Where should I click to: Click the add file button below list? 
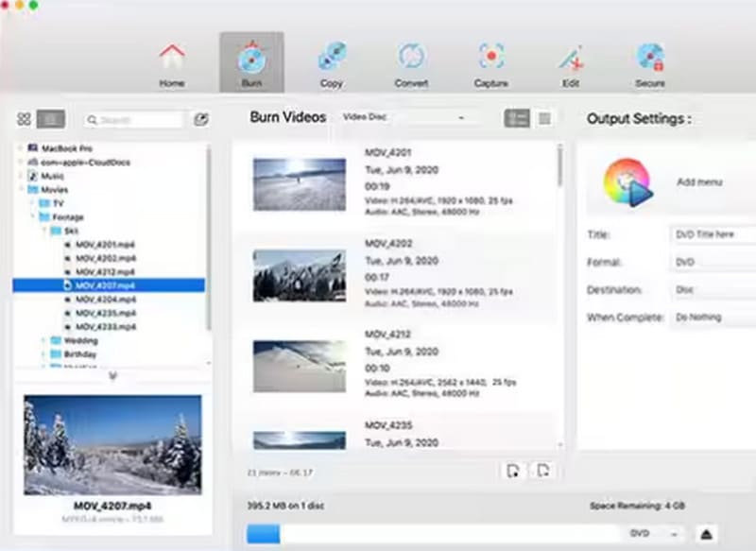coord(512,471)
